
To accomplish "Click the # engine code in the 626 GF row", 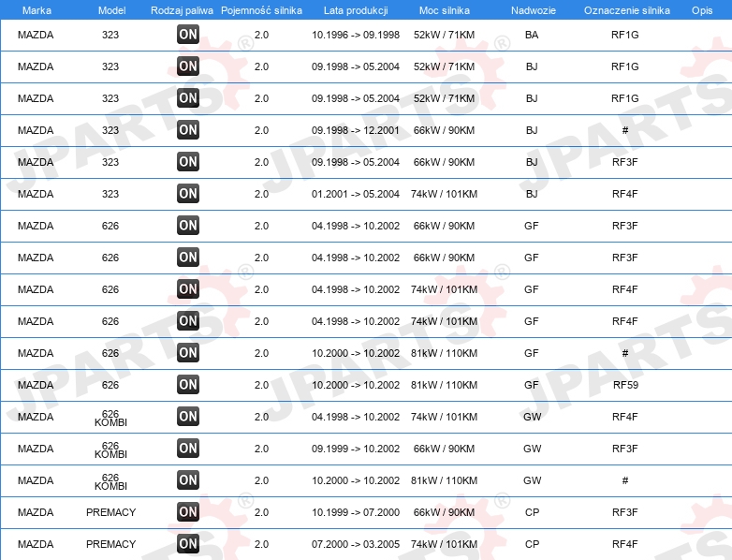I will (625, 353).
